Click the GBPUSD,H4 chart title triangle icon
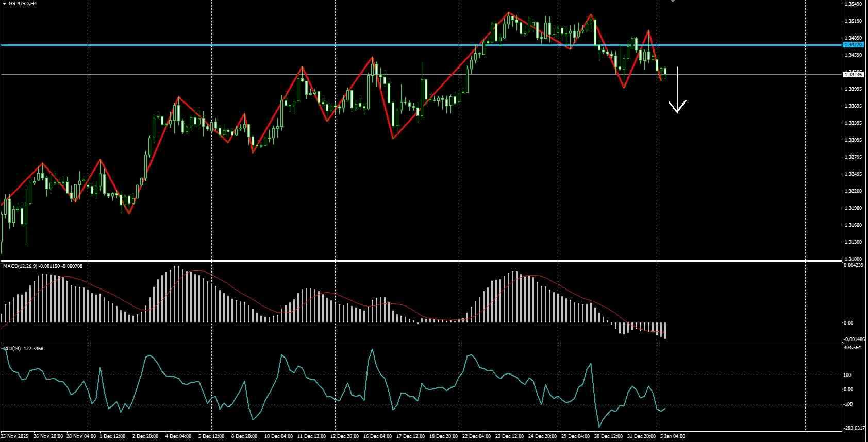This screenshot has width=868, height=442. click(x=5, y=3)
